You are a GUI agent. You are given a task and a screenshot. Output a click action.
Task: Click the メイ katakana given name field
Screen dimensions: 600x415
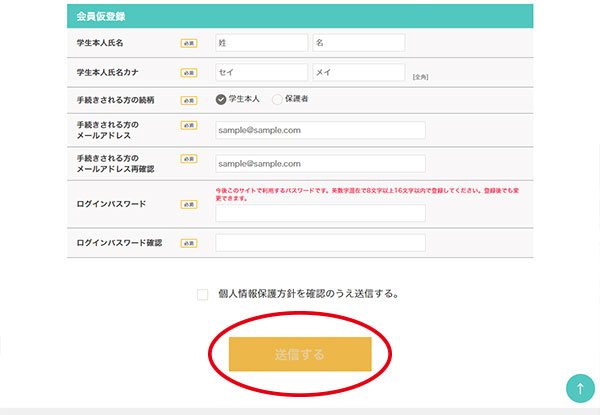[x=358, y=72]
